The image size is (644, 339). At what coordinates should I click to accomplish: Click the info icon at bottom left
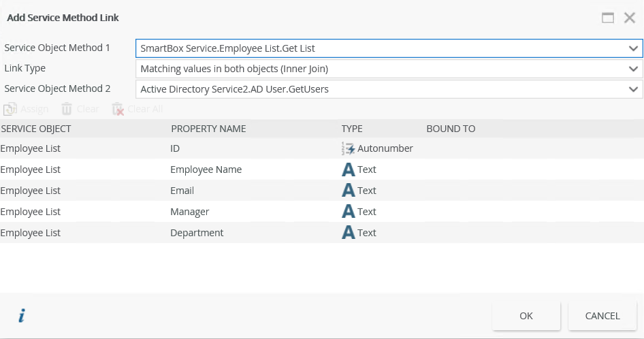click(22, 316)
